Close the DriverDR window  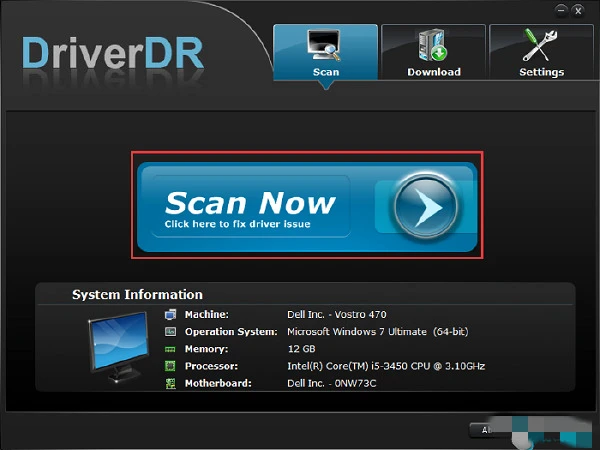(579, 8)
